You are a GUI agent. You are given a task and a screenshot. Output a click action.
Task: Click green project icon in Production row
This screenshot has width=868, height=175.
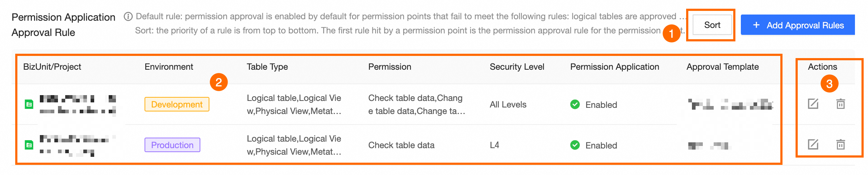[29, 145]
